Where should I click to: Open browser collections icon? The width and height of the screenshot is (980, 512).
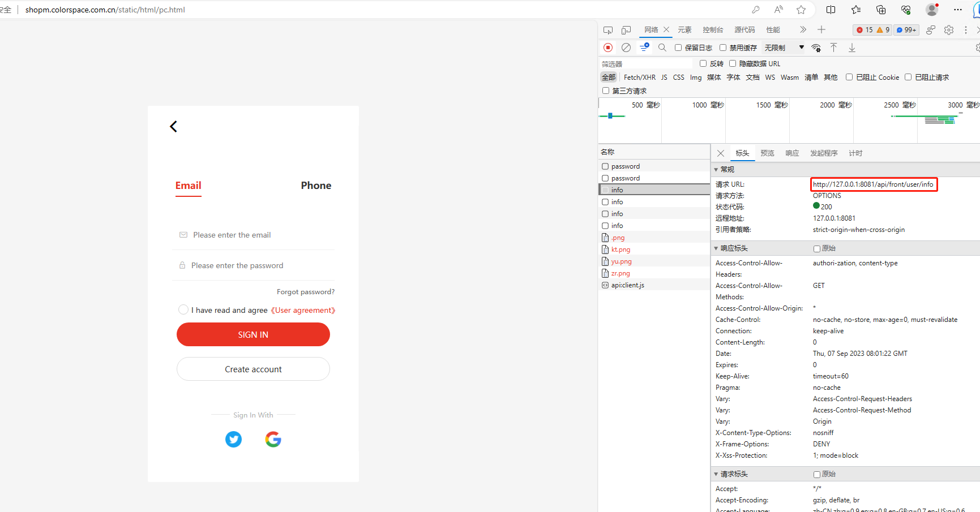click(x=881, y=10)
